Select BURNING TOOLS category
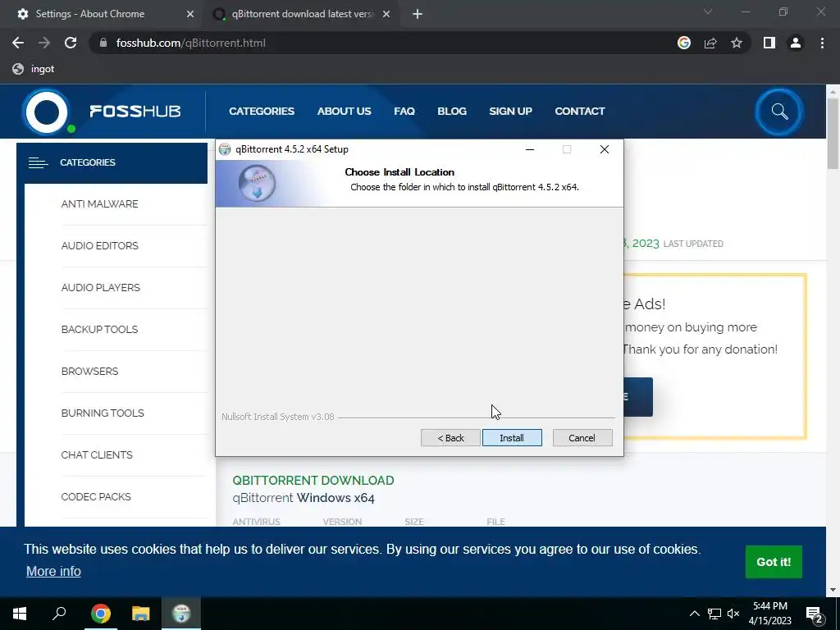840x630 pixels. tap(103, 413)
